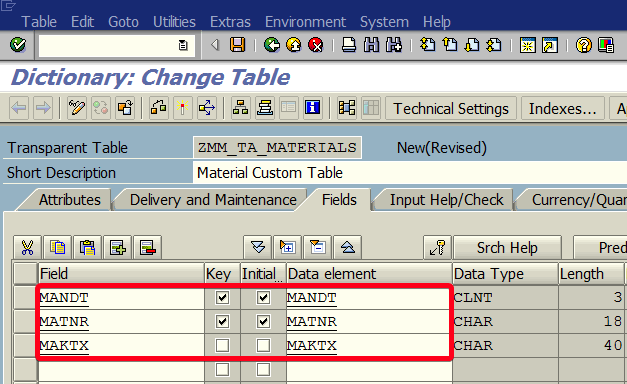The width and height of the screenshot is (627, 384).
Task: Go to Previous Page icon
Action: tap(450, 45)
